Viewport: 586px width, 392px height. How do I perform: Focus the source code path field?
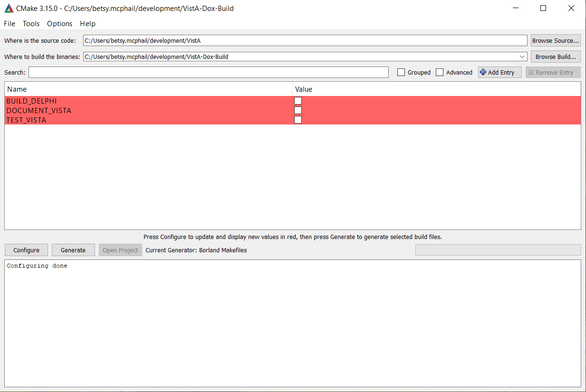[305, 40]
